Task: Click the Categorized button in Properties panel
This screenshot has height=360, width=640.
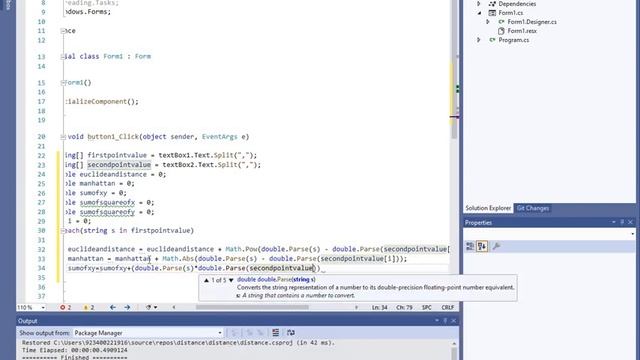Action: pyautogui.click(x=470, y=247)
